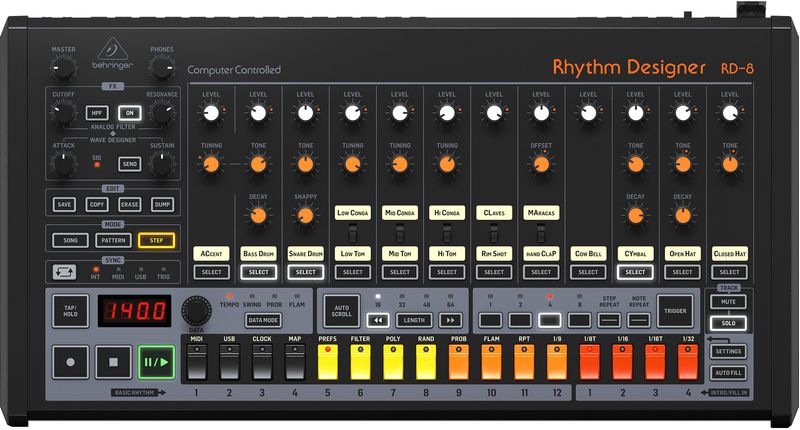Click the SAVE edit button

pyautogui.click(x=64, y=205)
